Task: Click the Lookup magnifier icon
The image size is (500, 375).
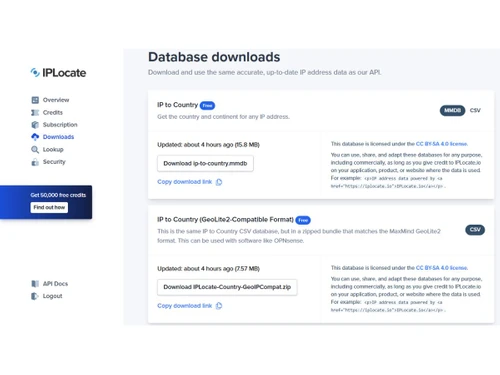Action: 35,150
